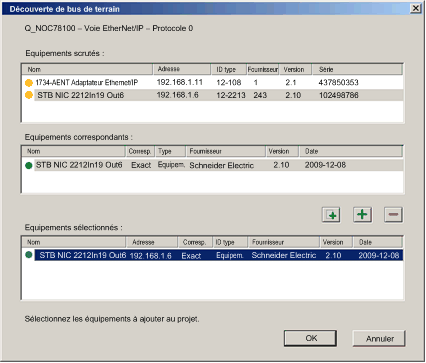The height and width of the screenshot is (363, 426).
Task: Click address 192.168.1.6 in selected list
Action: pos(150,256)
